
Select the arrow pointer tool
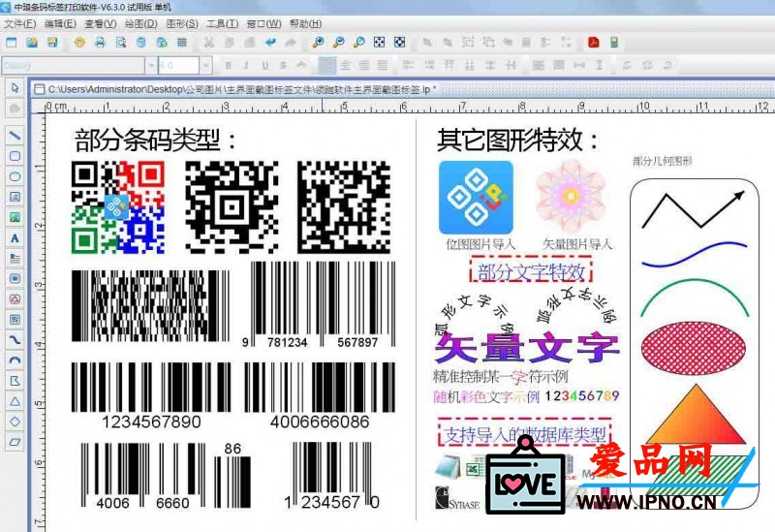15,88
